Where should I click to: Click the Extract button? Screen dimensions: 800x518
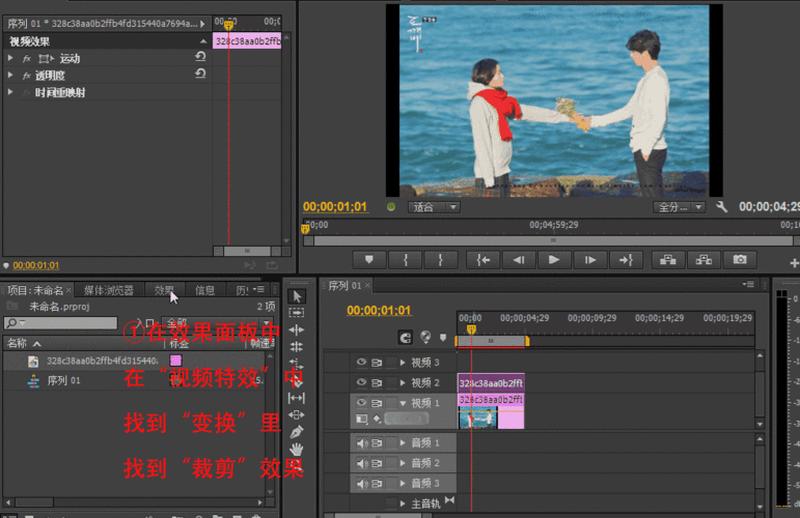[x=704, y=260]
